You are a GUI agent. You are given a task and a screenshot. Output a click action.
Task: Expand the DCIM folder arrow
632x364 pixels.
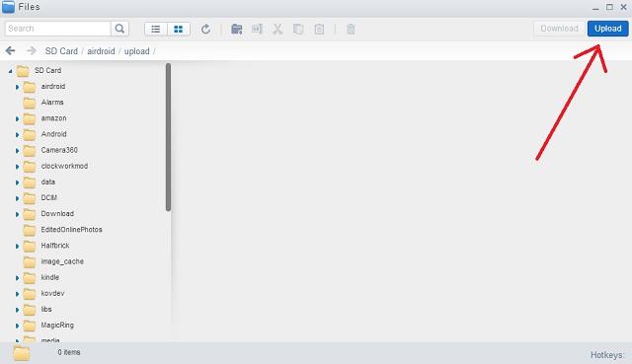[18, 198]
